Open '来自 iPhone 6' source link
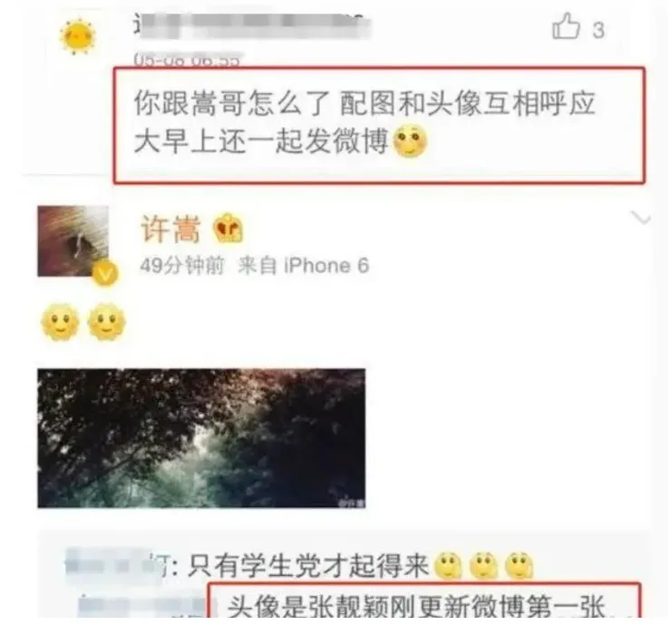The height and width of the screenshot is (625, 672). point(304,266)
